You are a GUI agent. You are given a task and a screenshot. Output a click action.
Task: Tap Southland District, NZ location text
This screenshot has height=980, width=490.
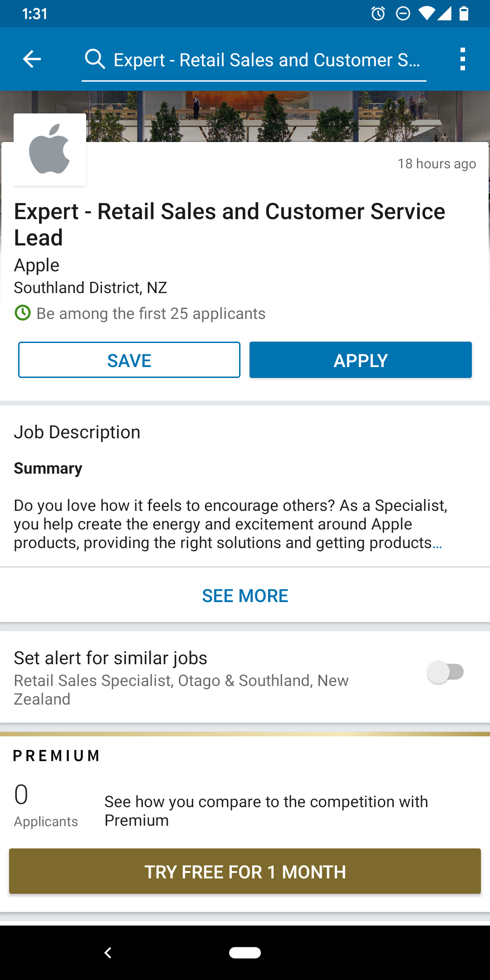(91, 288)
